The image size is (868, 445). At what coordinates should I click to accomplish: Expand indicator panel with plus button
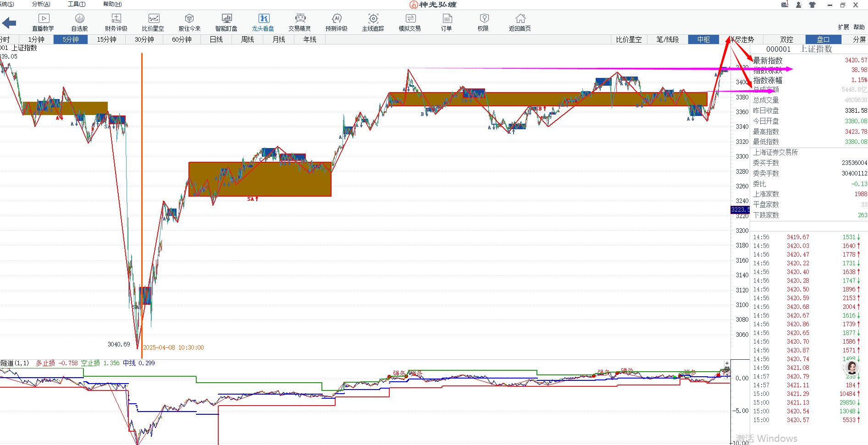[x=727, y=363]
